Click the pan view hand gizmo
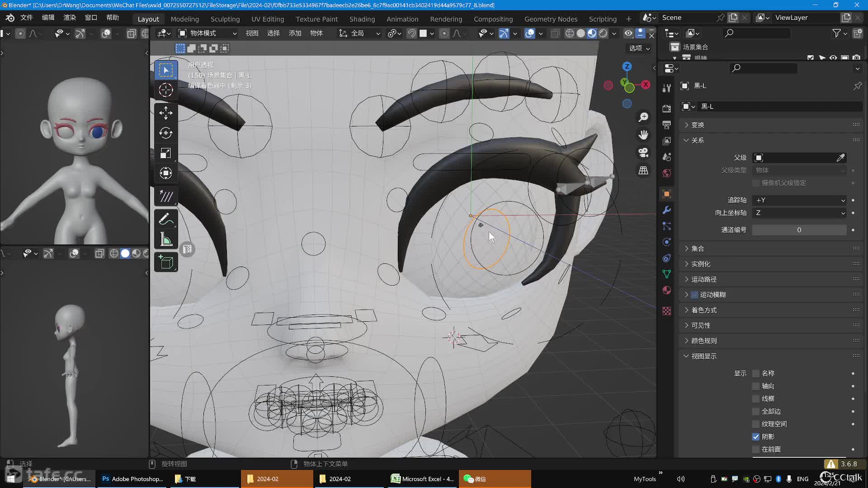Viewport: 868px width, 488px height. coord(643,135)
